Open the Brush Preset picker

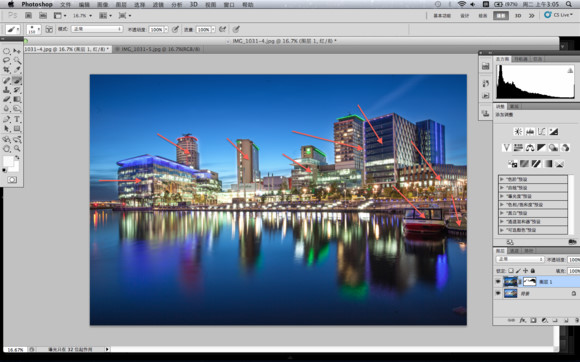(x=34, y=30)
